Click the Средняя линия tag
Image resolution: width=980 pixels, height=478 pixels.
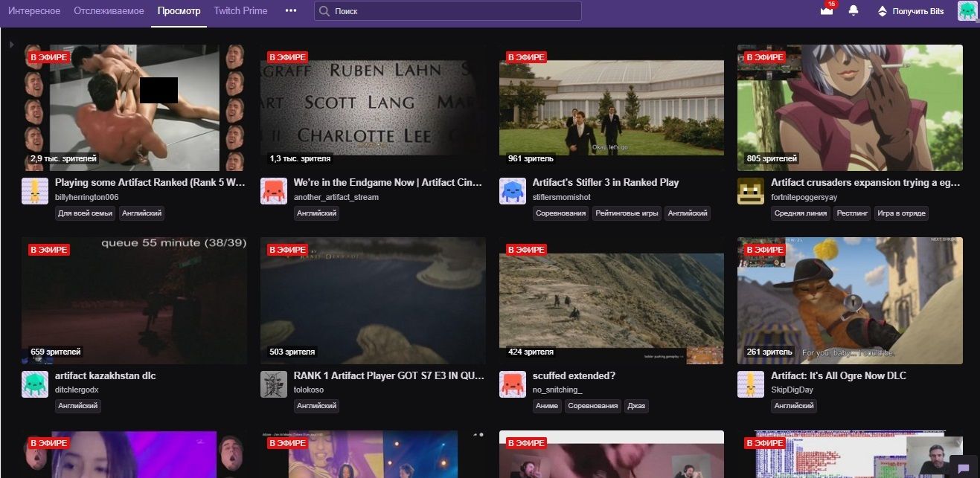[x=800, y=213]
